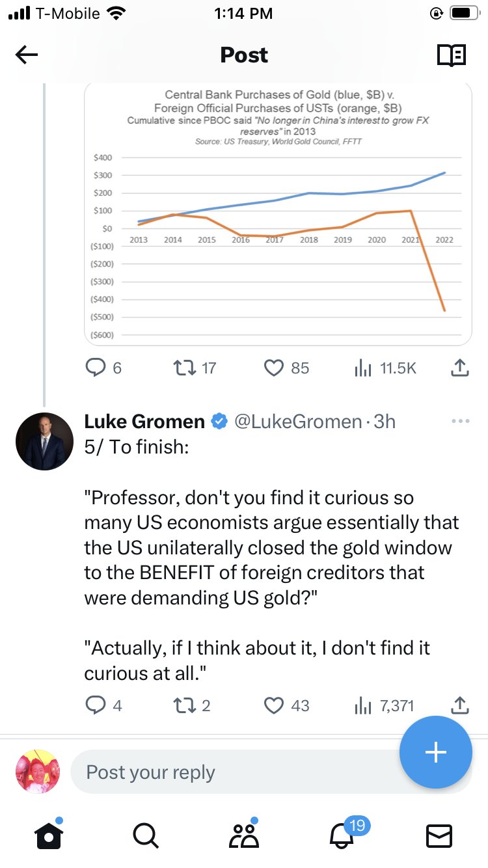View analytics showing 11.5K views
Image resolution: width=488 pixels, height=868 pixels.
(x=362, y=368)
